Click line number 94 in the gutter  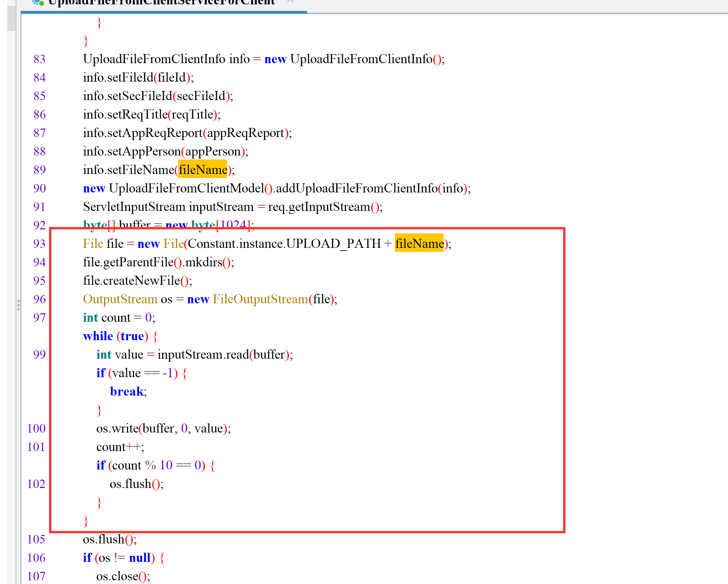pyautogui.click(x=40, y=262)
